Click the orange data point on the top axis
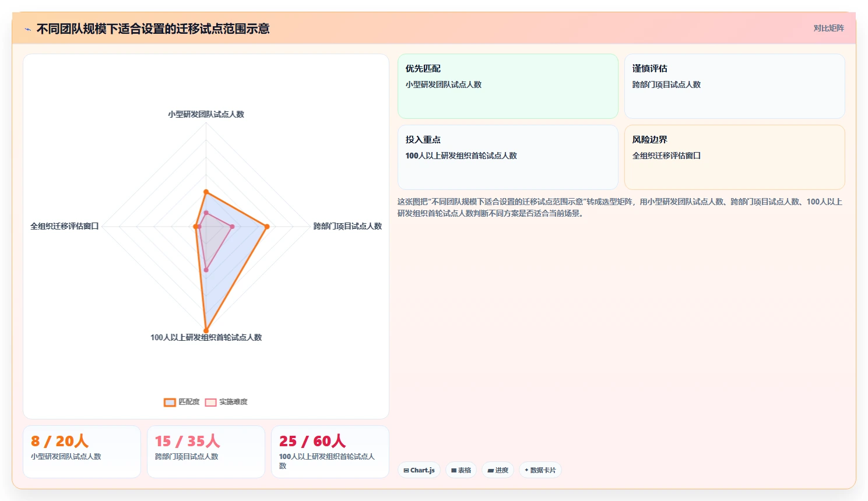This screenshot has height=501, width=868. coord(206,192)
